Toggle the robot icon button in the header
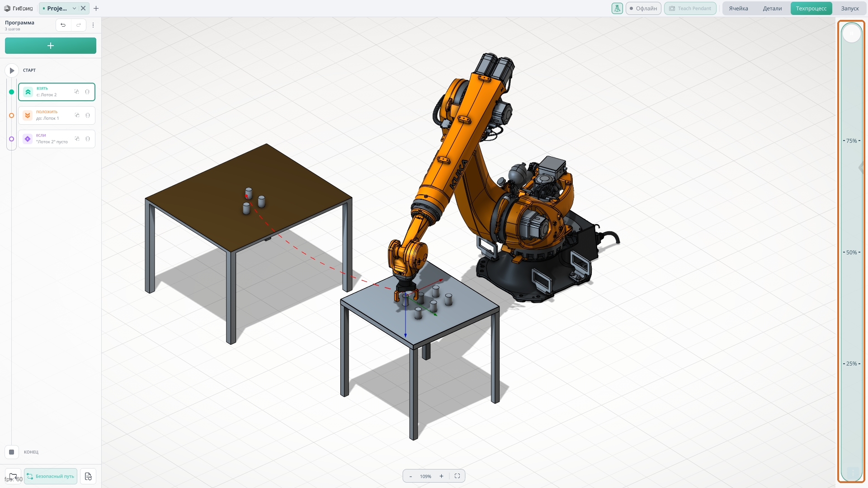 point(617,8)
